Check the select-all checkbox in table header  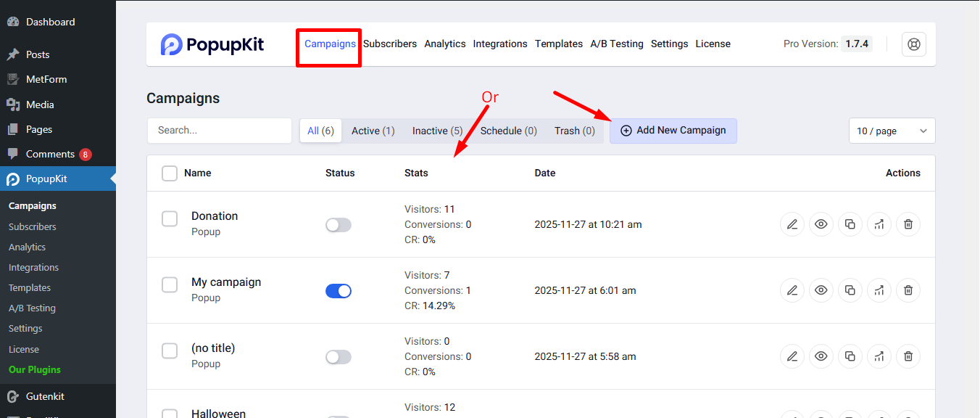pyautogui.click(x=169, y=173)
